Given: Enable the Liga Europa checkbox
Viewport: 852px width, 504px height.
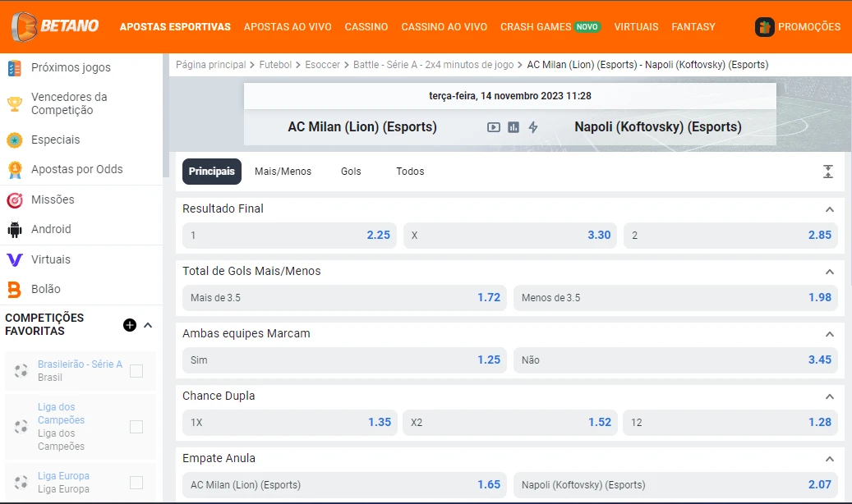Looking at the screenshot, I should 136,483.
